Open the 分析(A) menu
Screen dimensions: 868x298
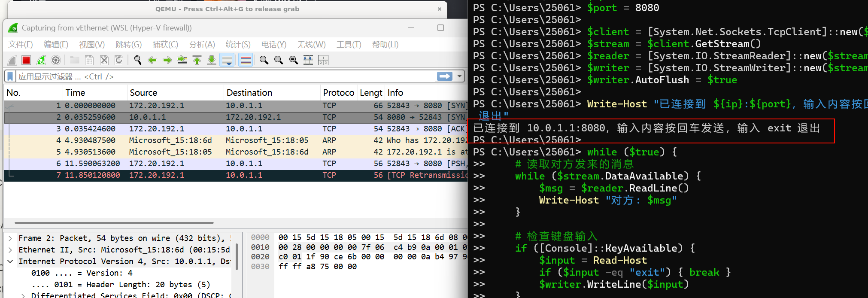(202, 45)
